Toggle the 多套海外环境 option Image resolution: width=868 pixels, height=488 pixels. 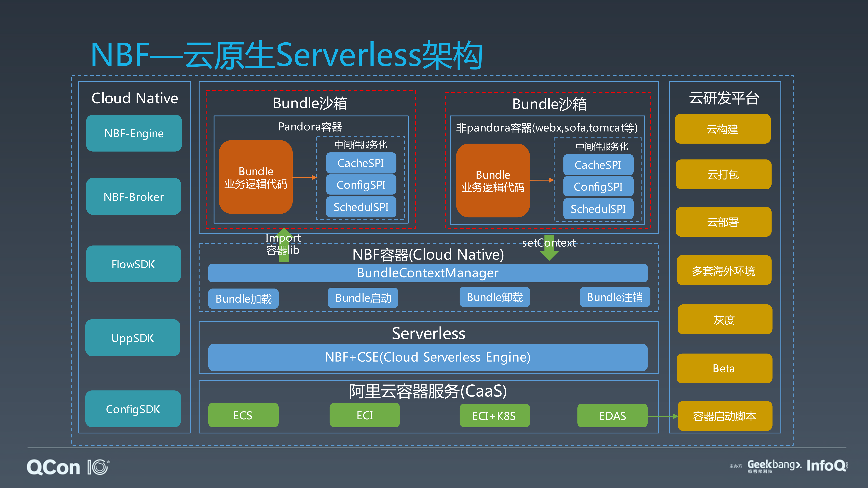724,270
